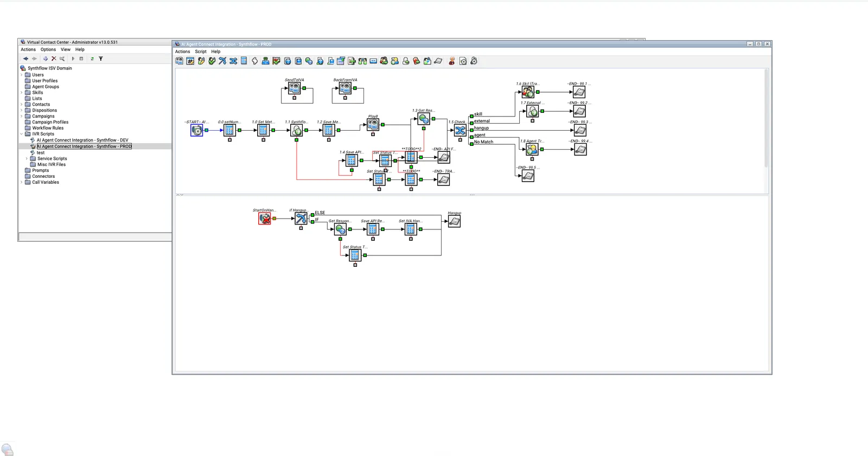Select the binoculars icon in script toolbar
Image resolution: width=868 pixels, height=456 pixels.
tap(362, 61)
